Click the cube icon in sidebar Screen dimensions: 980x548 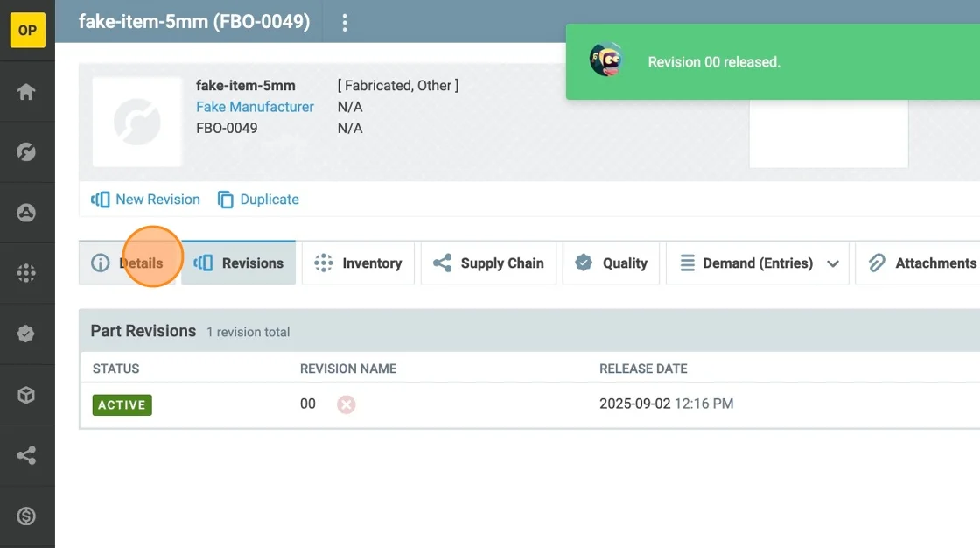point(26,395)
